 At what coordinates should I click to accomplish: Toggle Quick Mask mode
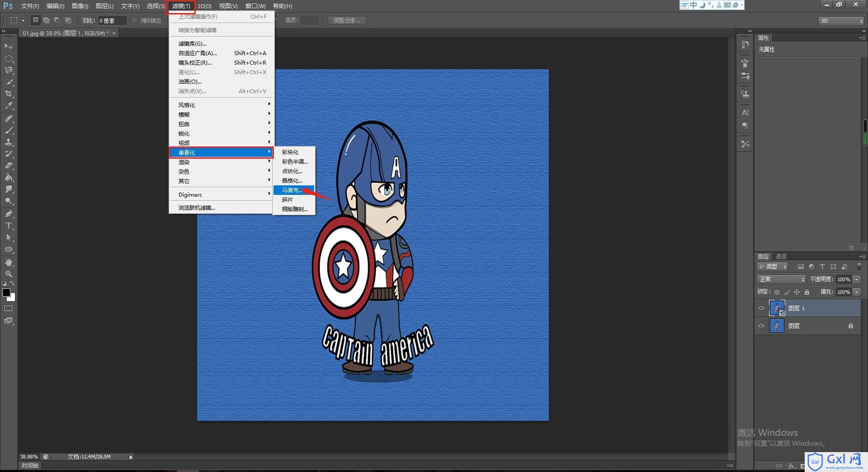click(x=9, y=308)
